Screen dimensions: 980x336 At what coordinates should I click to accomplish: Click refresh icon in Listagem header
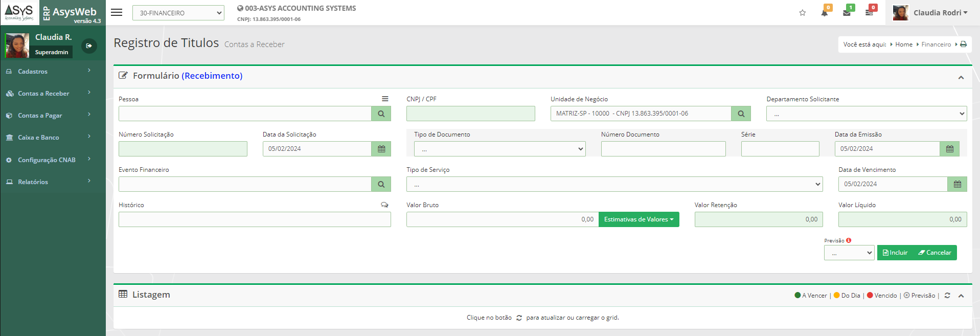point(947,296)
